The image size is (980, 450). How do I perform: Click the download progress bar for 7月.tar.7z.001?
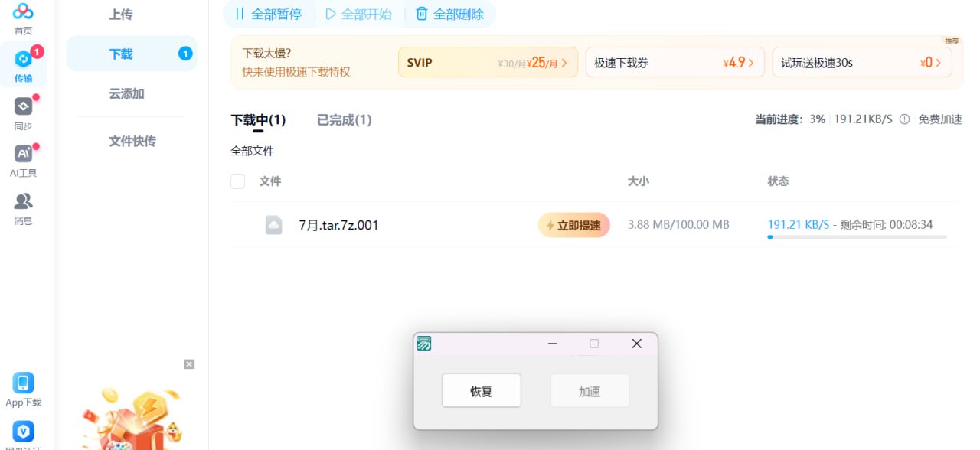click(x=857, y=237)
